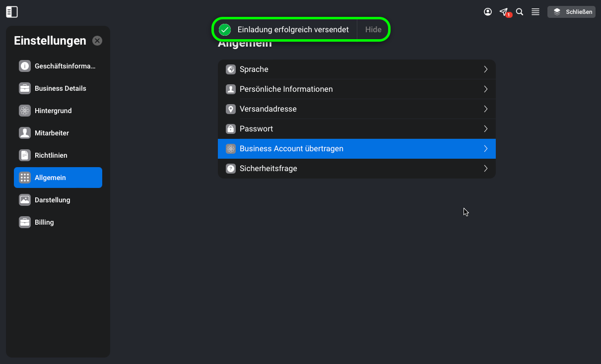Go to Mitarbeiter settings

(x=58, y=133)
